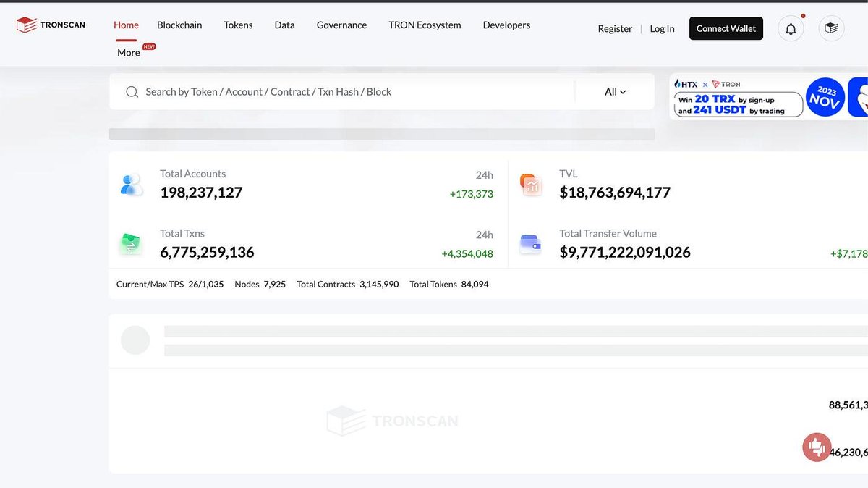
Task: Expand the All search filter dropdown
Action: pos(615,92)
